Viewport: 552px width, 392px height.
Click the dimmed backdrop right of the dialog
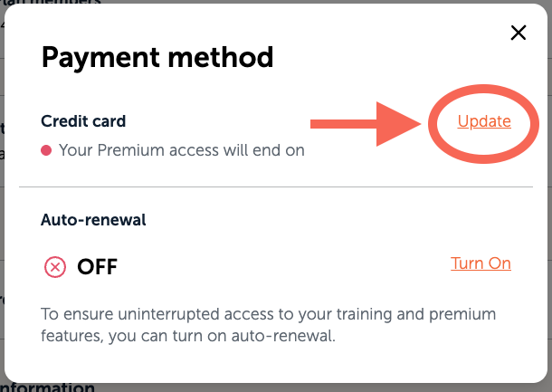(547, 226)
